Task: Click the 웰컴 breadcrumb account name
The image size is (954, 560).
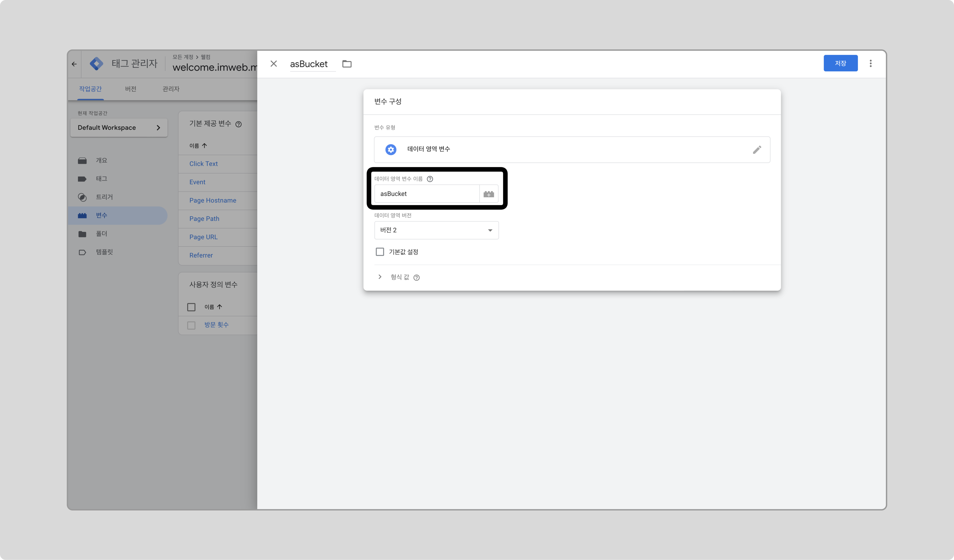Action: (205, 57)
